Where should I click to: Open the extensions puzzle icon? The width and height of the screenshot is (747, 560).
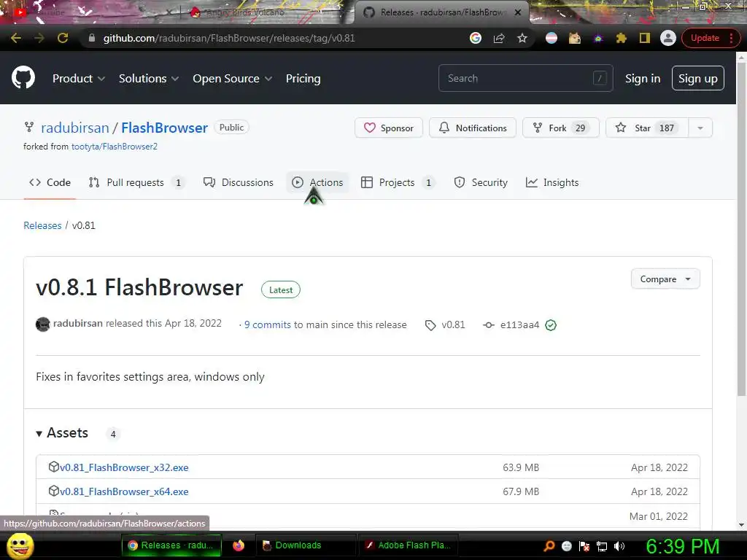pyautogui.click(x=621, y=38)
